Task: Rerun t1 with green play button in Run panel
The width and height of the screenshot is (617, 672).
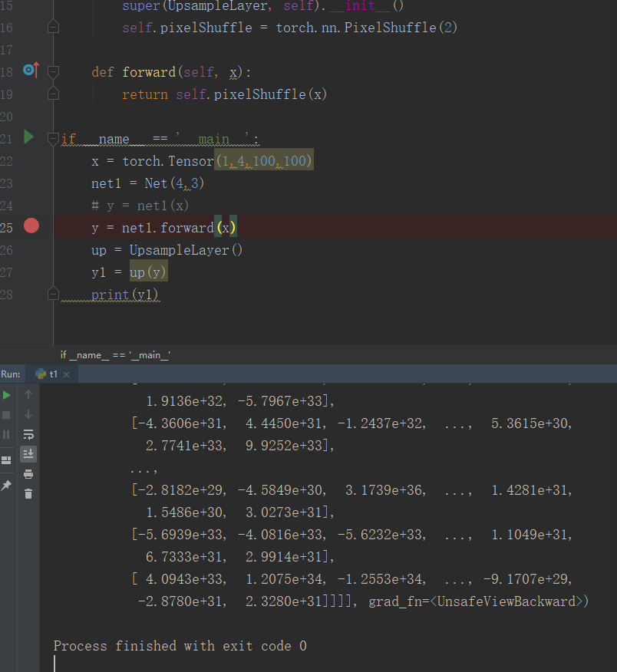Action: pyautogui.click(x=6, y=395)
